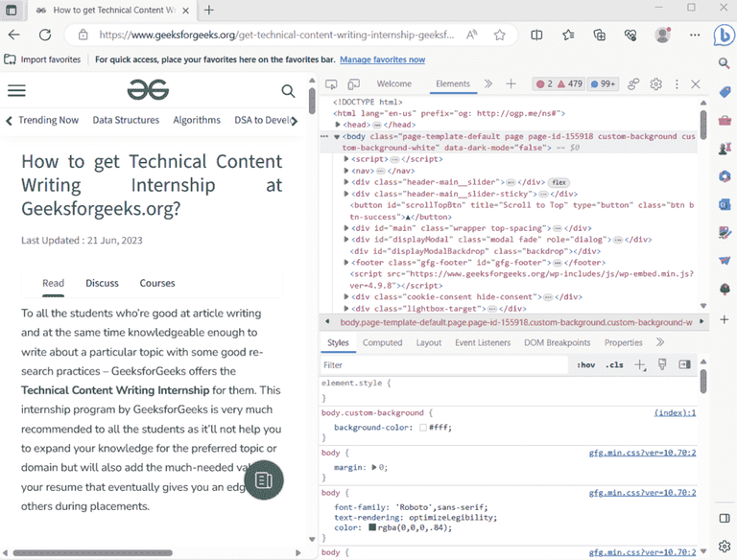The height and width of the screenshot is (560, 737).
Task: Toggle device emulation in DevTools
Action: (x=353, y=84)
